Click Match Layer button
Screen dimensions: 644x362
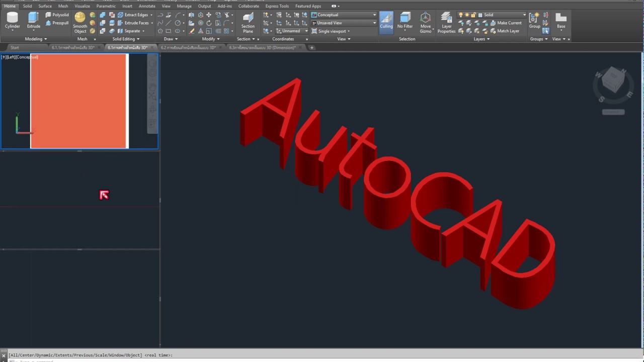pos(505,31)
